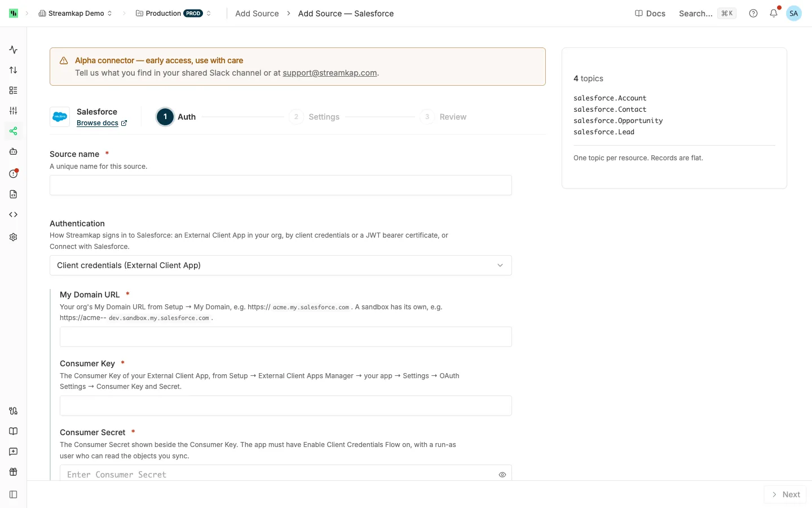Open the vertical sliders sidebar icon

tap(14, 111)
